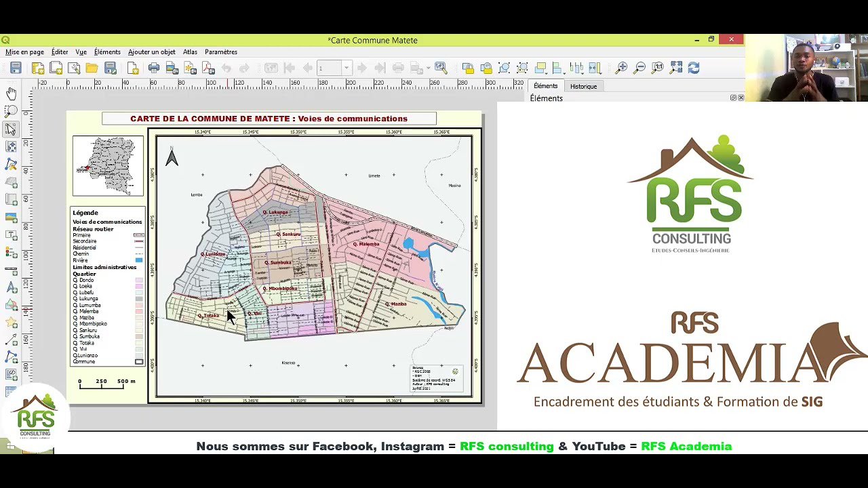Add an HTML frame item
The height and width of the screenshot is (488, 868).
pyautogui.click(x=11, y=375)
